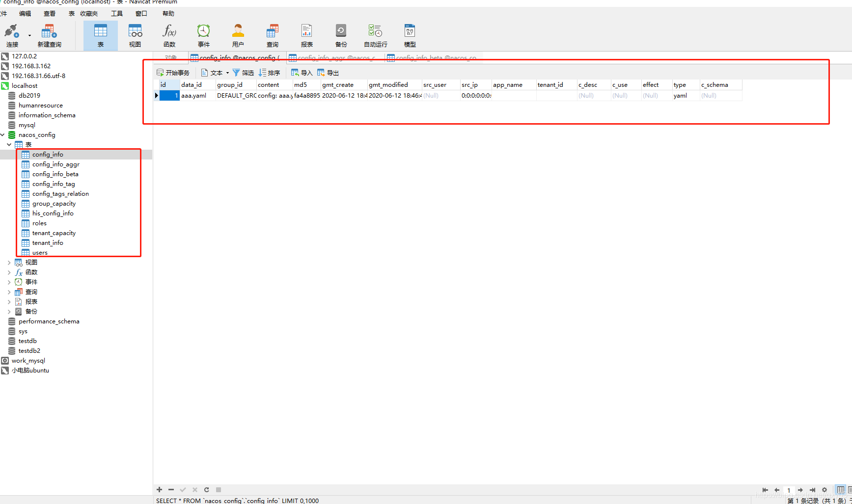This screenshot has width=852, height=504.
Task: Add a record with the plus icon
Action: tap(160, 490)
